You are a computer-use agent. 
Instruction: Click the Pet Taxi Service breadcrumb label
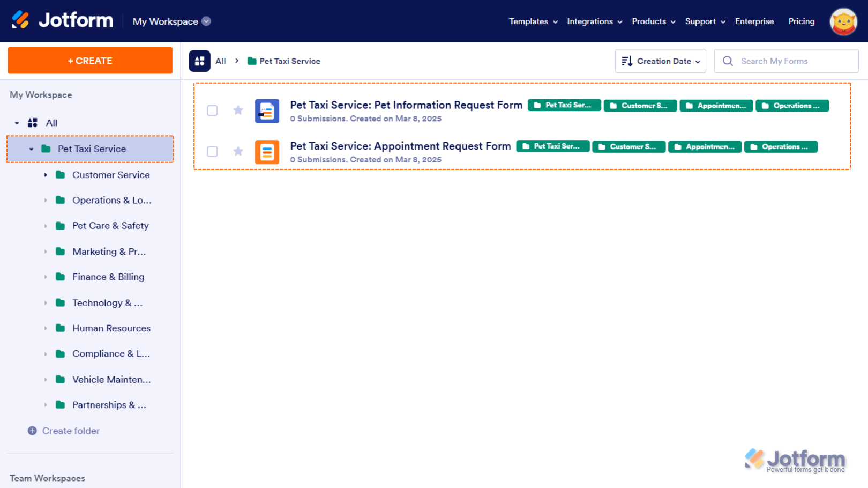[x=290, y=61]
